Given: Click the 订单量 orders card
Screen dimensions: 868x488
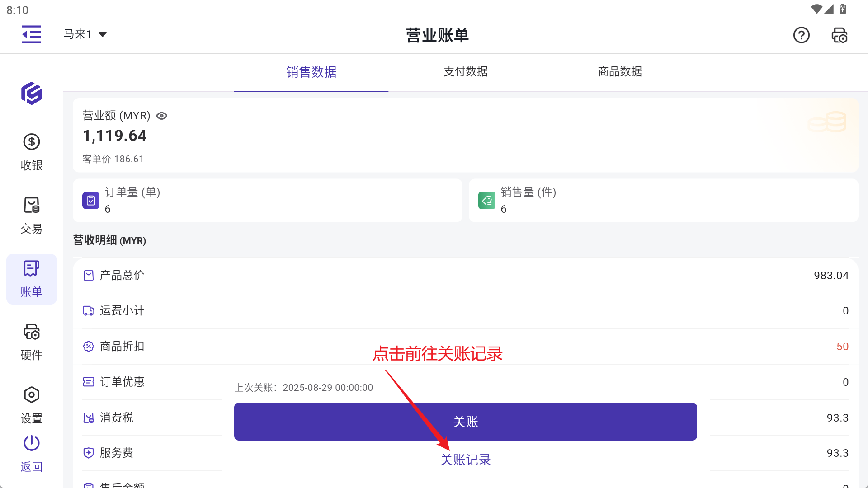Looking at the screenshot, I should (267, 201).
